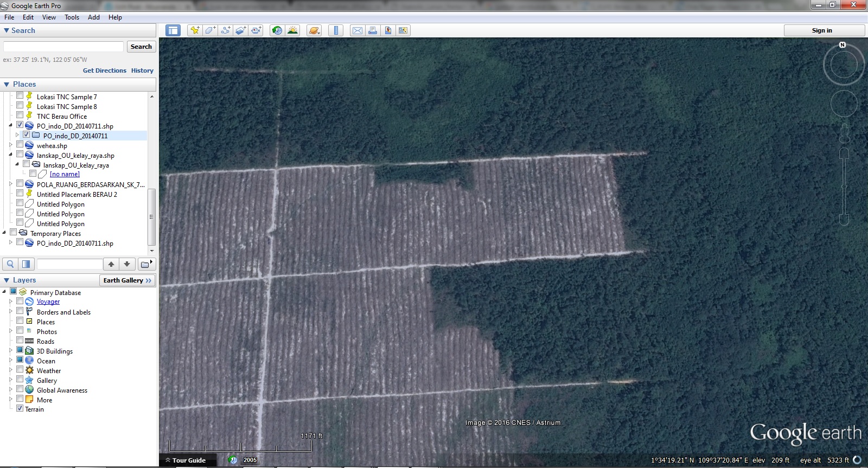868x468 pixels.
Task: Click the Email envelope toolbar icon
Action: coord(358,30)
